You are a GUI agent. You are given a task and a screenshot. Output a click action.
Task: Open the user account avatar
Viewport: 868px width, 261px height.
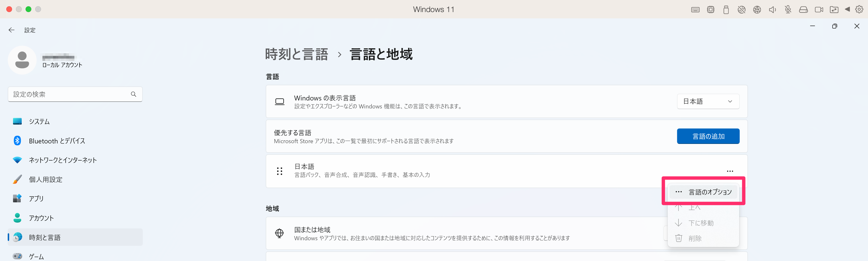22,60
